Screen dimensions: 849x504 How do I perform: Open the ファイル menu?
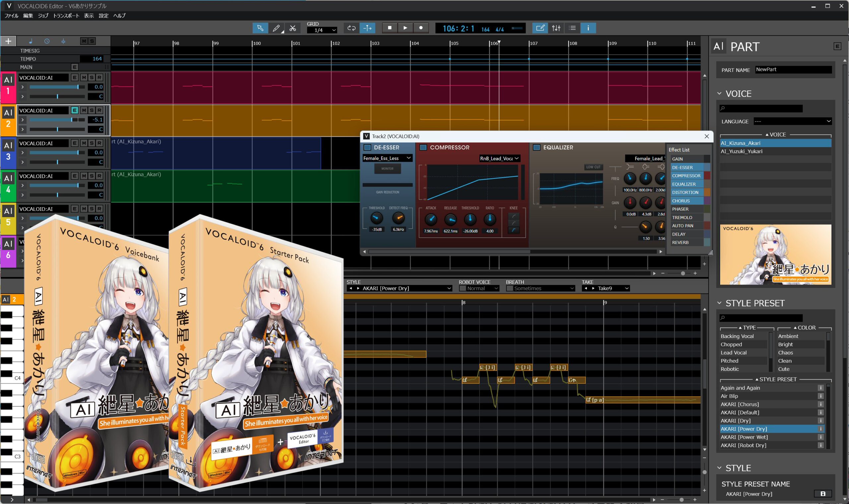tap(11, 16)
